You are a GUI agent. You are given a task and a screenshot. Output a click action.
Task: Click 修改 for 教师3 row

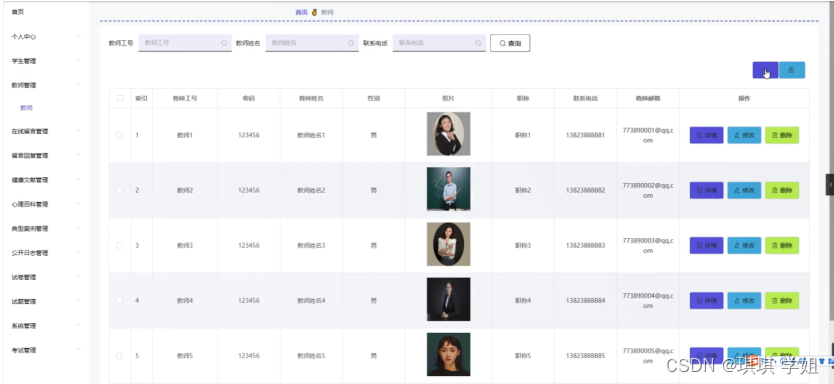point(744,245)
